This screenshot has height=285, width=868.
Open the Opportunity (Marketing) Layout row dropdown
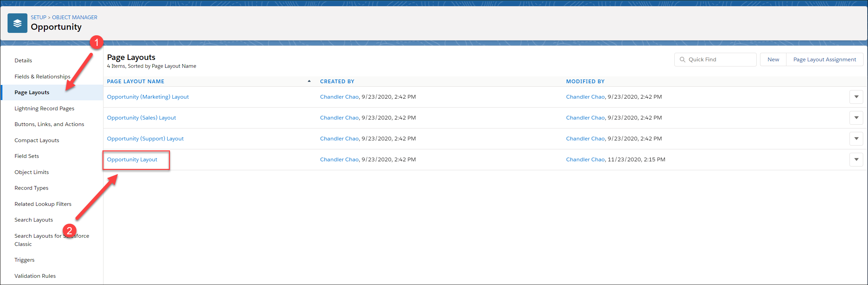856,97
